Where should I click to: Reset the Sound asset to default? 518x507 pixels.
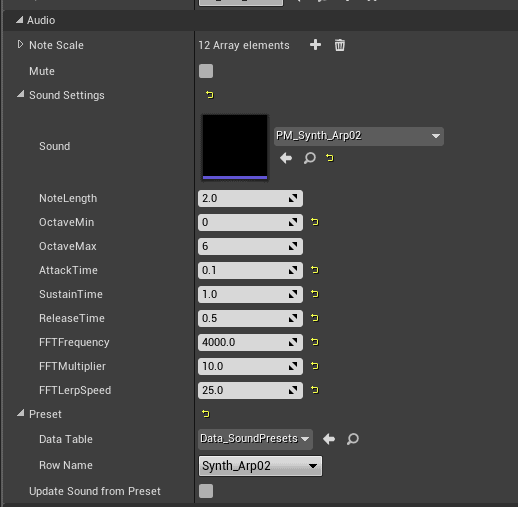[x=330, y=158]
